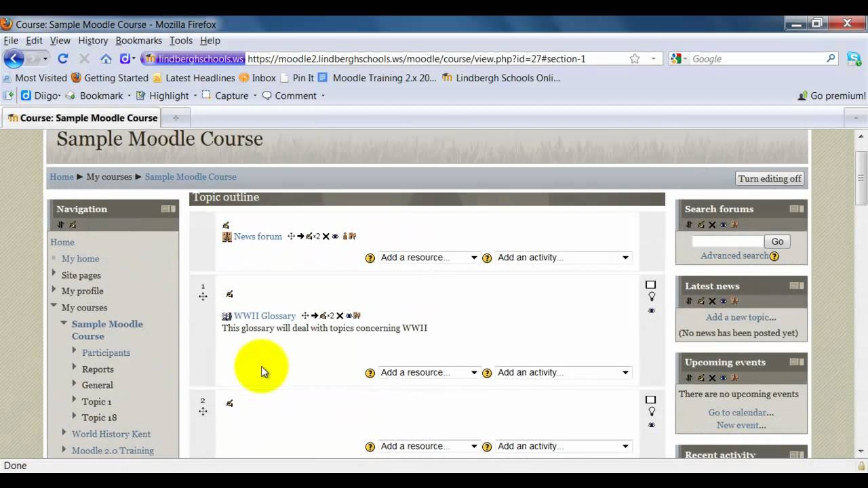Open the News forum link
Image resolution: width=868 pixels, height=488 pixels.
coord(258,237)
